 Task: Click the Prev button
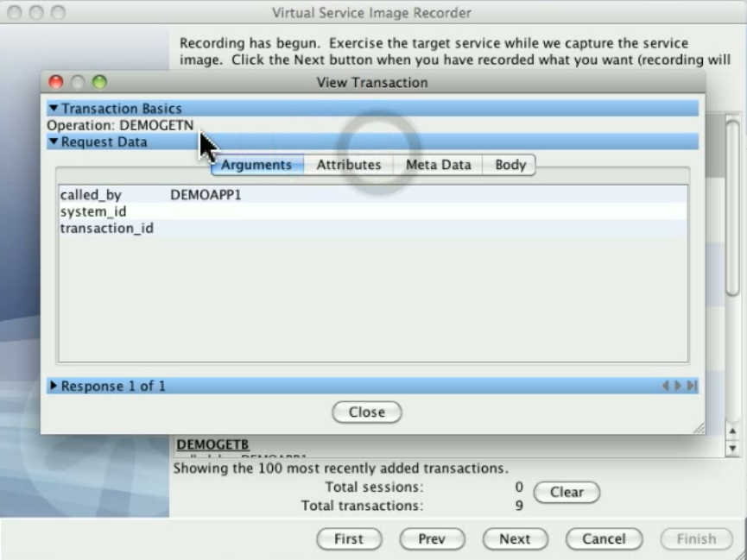[432, 539]
